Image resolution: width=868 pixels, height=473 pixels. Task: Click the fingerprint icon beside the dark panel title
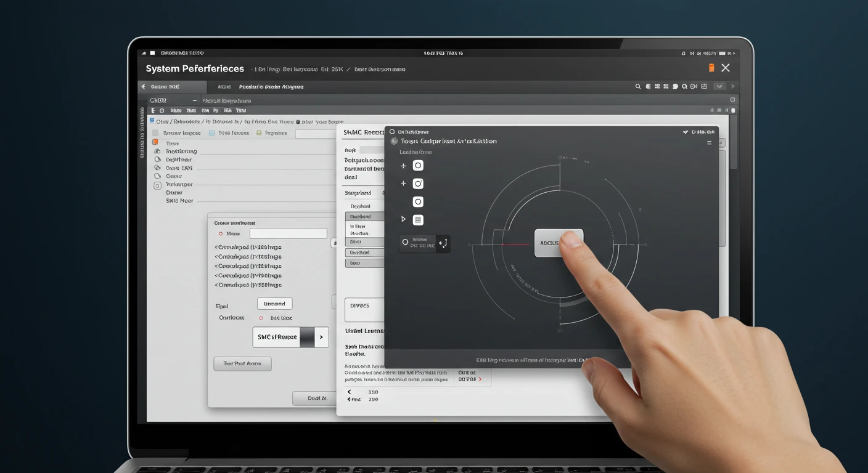coord(395,141)
